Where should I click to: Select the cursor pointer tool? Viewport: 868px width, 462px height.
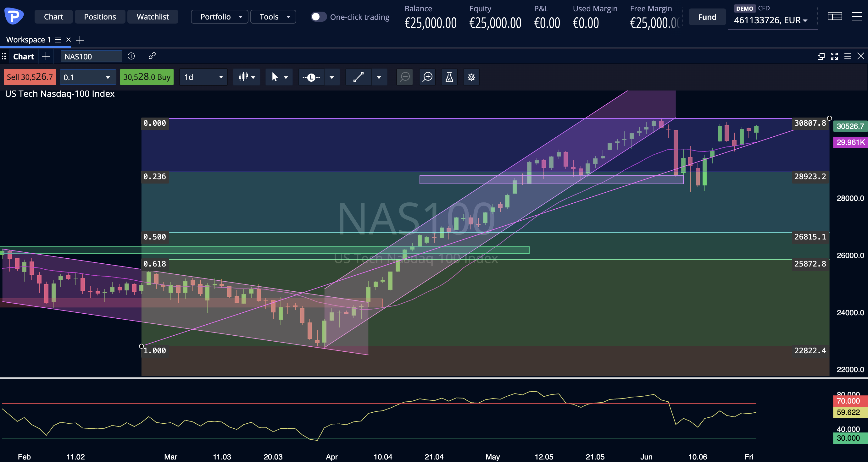(274, 77)
